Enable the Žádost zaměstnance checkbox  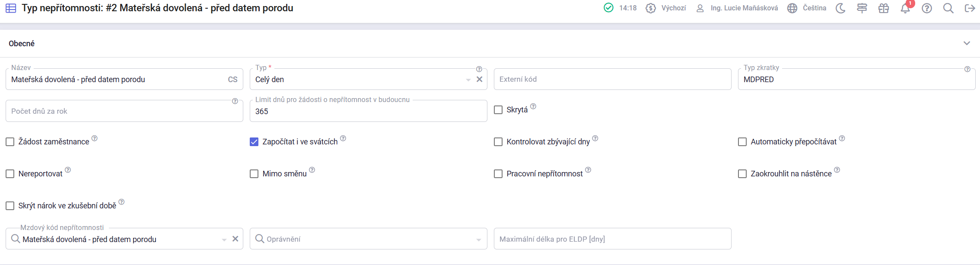10,142
